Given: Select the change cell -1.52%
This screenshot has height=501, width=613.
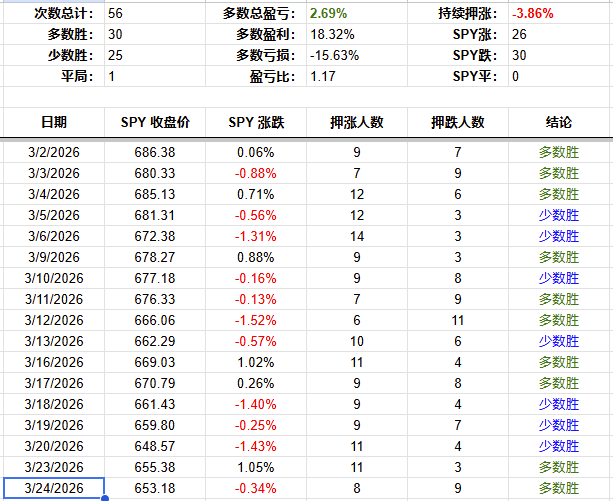Looking at the screenshot, I should (x=256, y=320).
